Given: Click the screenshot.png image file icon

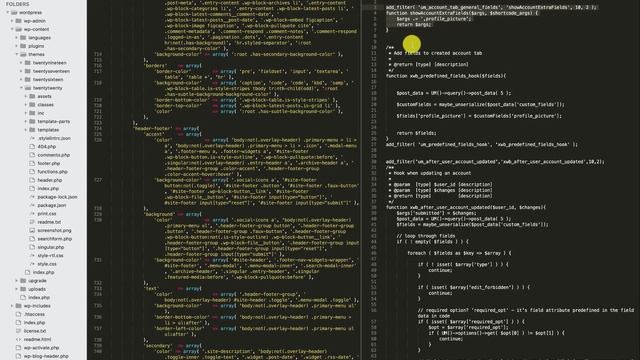Looking at the screenshot, I should coord(32,230).
